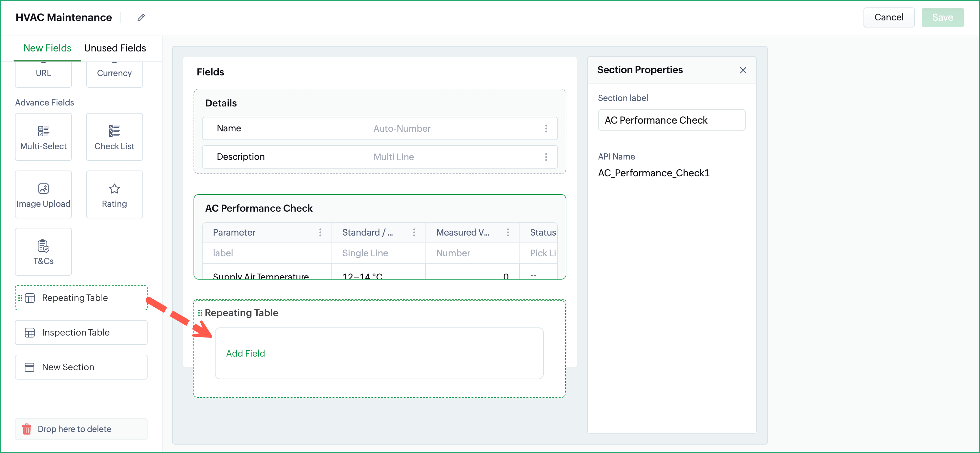The width and height of the screenshot is (980, 453).
Task: Click the pencil edit icon beside HVAC Maintenance
Action: point(141,17)
